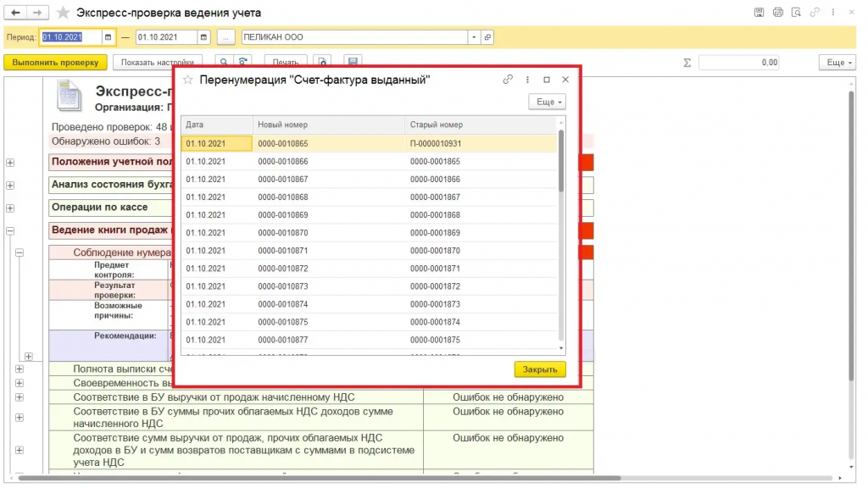Click the Показать настройки button
The width and height of the screenshot is (868, 488).
[157, 63]
